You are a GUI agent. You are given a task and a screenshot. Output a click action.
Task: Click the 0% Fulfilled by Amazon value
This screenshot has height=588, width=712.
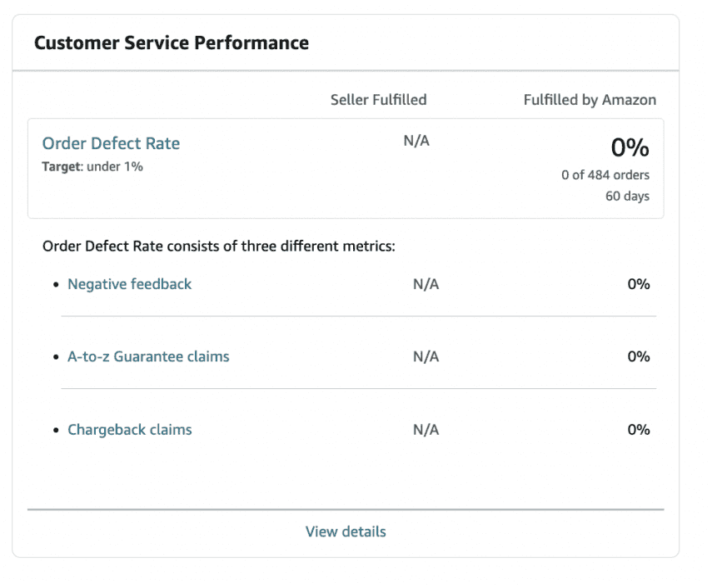(629, 148)
